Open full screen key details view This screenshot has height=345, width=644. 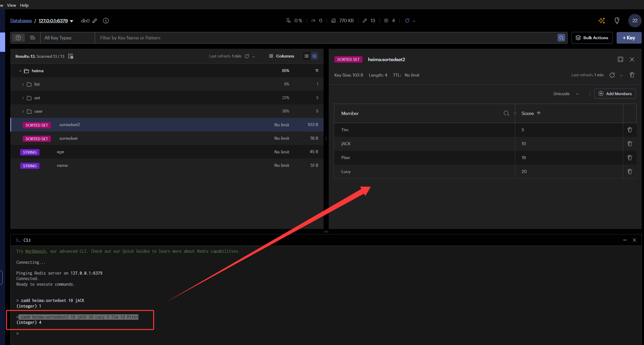pyautogui.click(x=621, y=60)
